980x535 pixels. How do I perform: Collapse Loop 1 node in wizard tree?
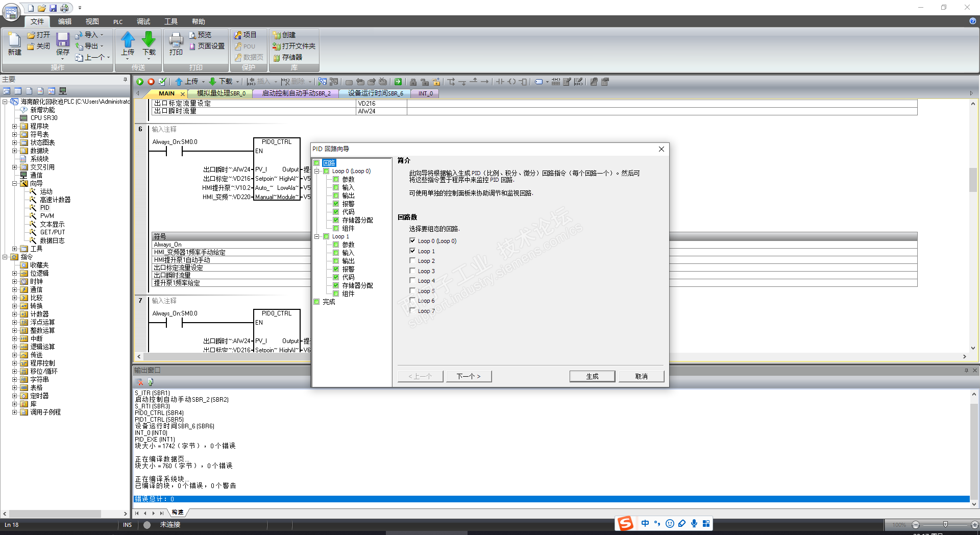[317, 236]
